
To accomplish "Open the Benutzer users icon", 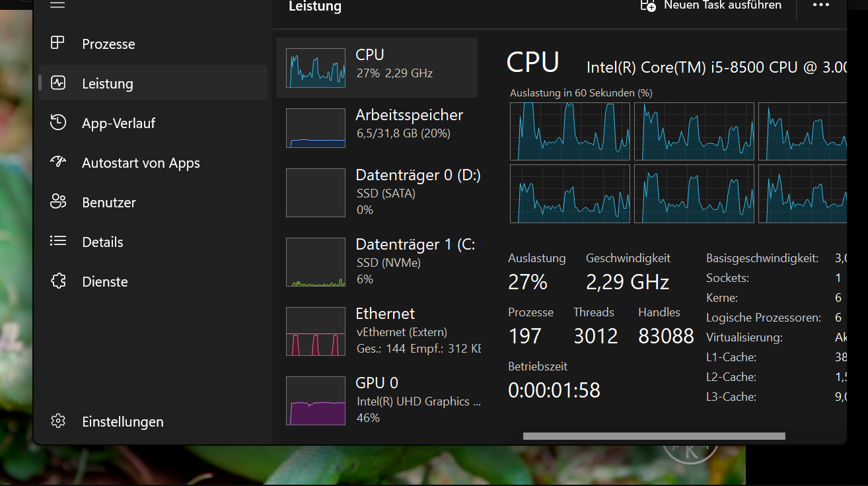I will pos(58,202).
